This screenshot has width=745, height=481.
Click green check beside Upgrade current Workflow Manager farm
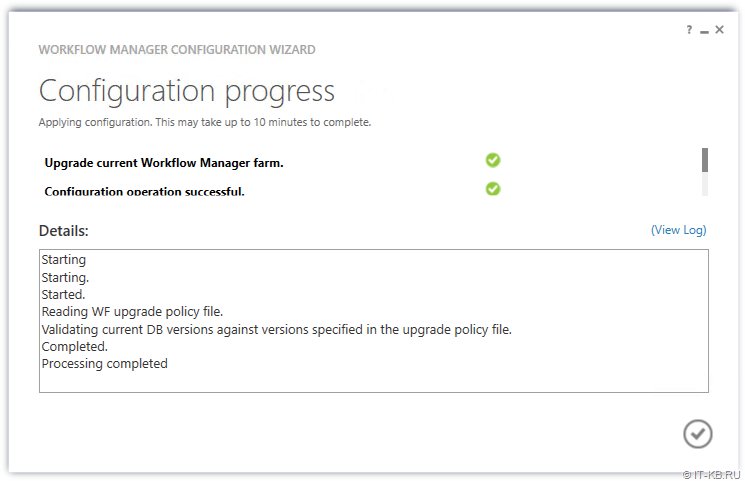[493, 160]
